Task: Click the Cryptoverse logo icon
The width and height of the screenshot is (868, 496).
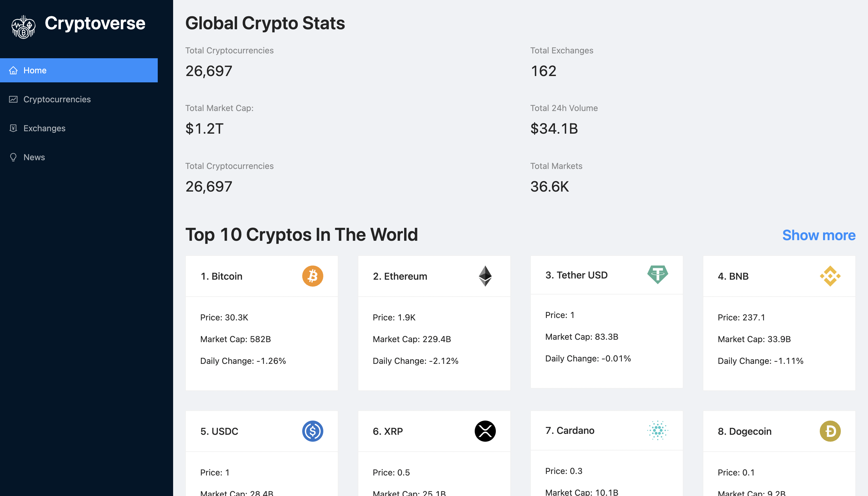Action: pyautogui.click(x=23, y=27)
